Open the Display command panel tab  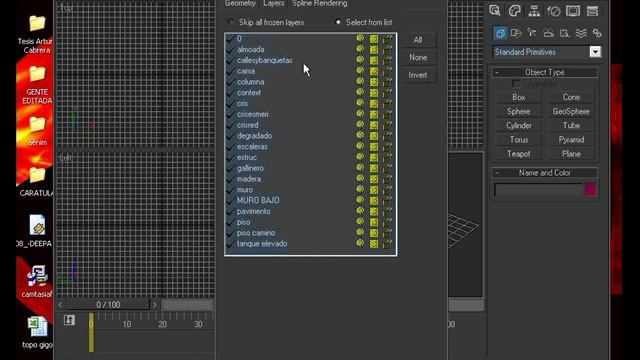573,11
